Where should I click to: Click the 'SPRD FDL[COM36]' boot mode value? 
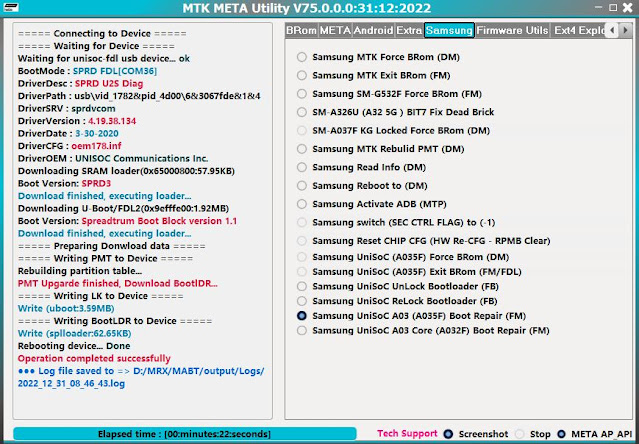115,71
